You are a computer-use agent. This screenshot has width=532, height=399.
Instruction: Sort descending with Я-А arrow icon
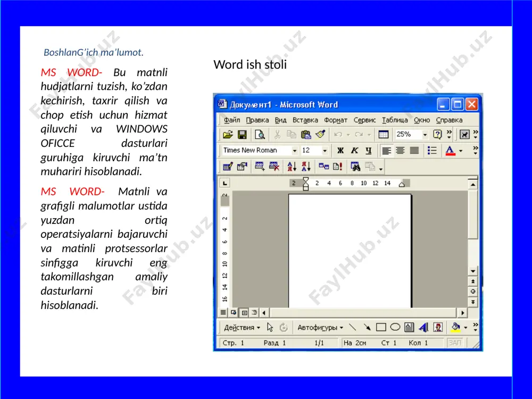click(x=306, y=167)
